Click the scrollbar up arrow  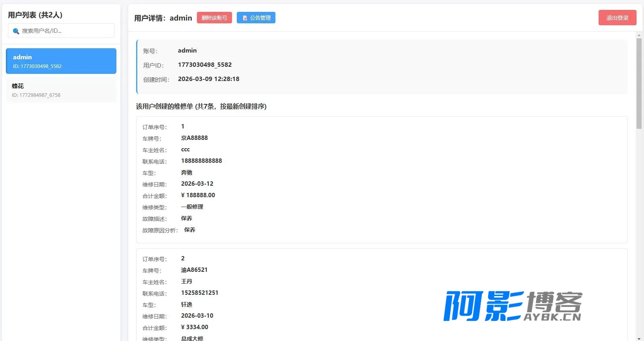pyautogui.click(x=639, y=35)
